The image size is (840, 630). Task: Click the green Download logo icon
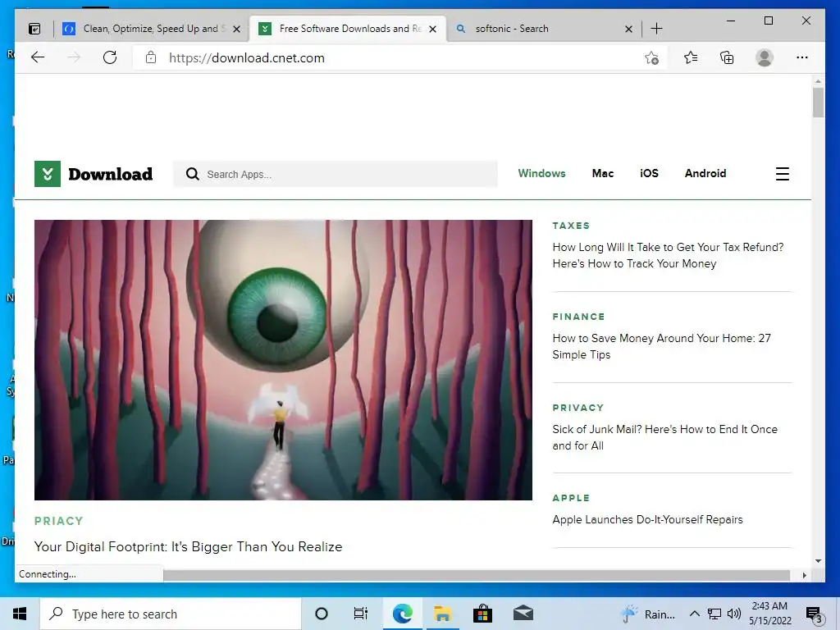(47, 174)
